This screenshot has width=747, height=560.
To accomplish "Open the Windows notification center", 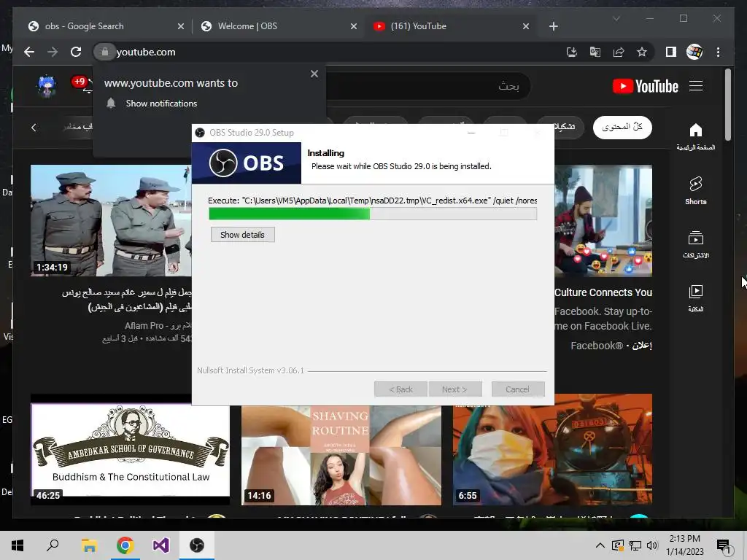I will pos(724,546).
